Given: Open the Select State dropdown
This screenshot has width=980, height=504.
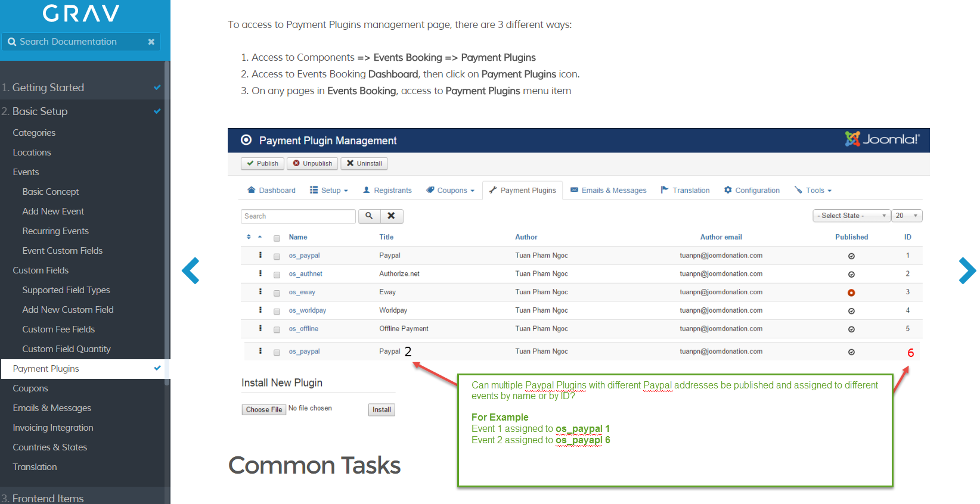Looking at the screenshot, I should [851, 216].
